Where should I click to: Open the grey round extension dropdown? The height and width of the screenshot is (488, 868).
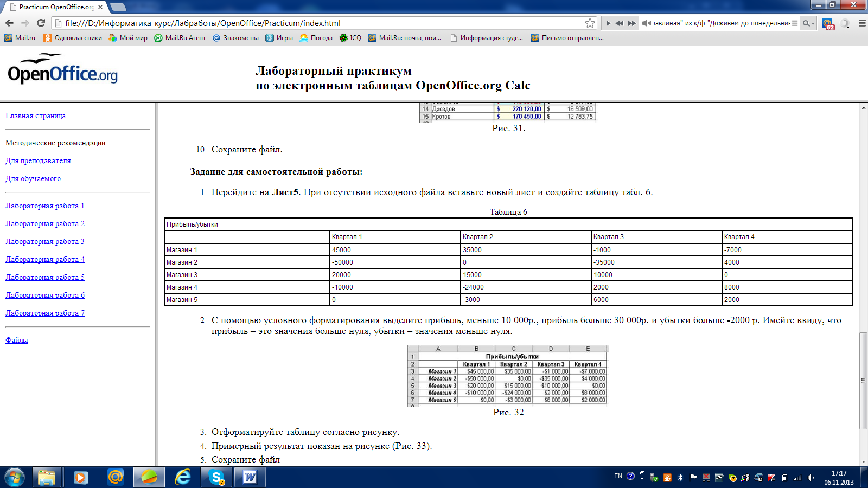(845, 23)
